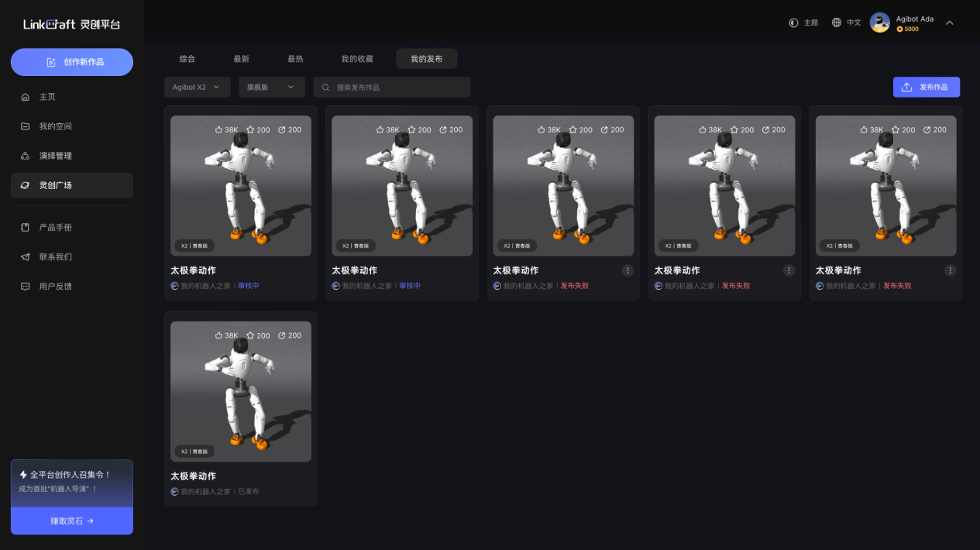
Task: Click the 联系我们 paper-plane icon
Action: pos(25,256)
